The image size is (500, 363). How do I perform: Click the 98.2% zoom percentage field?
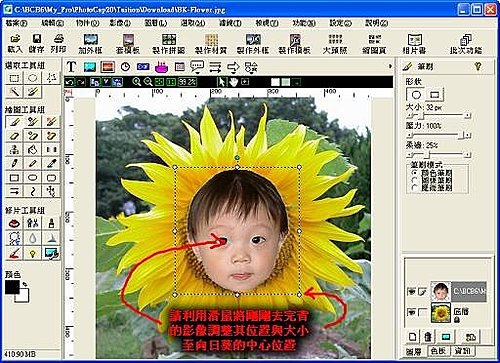(187, 82)
